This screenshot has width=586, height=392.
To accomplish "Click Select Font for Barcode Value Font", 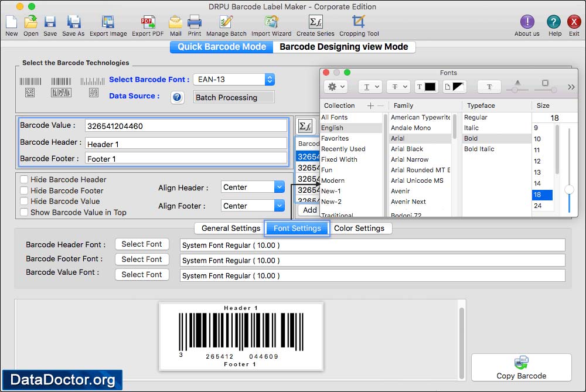I will coord(142,275).
